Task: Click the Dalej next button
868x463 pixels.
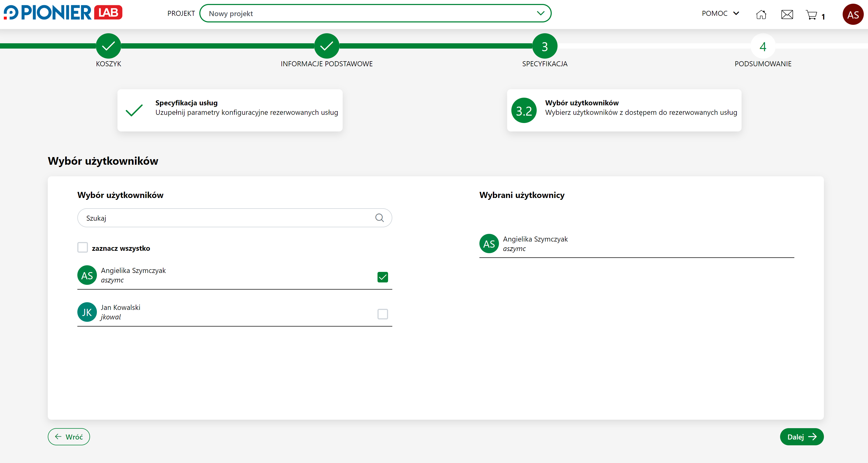Action: [802, 437]
